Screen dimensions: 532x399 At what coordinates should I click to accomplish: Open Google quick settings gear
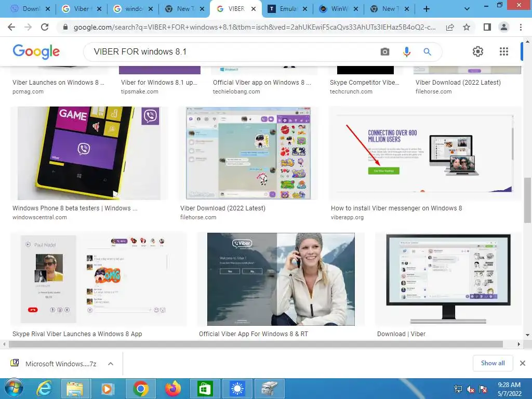478,51
